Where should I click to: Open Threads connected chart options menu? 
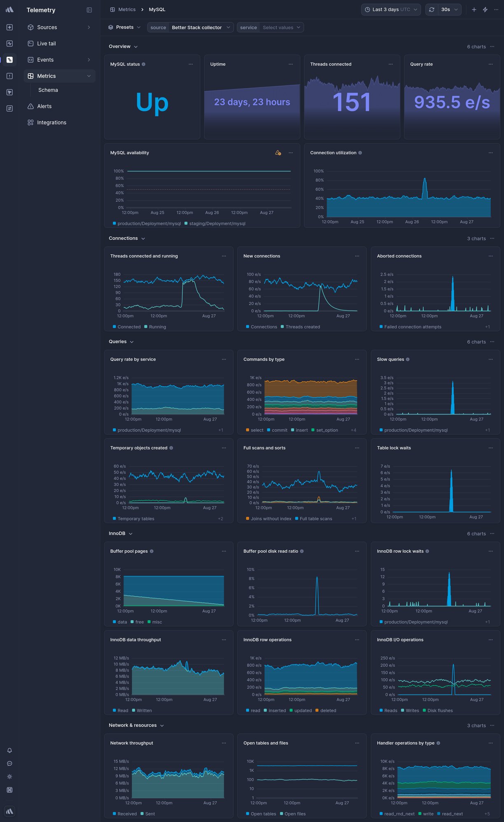pyautogui.click(x=391, y=64)
